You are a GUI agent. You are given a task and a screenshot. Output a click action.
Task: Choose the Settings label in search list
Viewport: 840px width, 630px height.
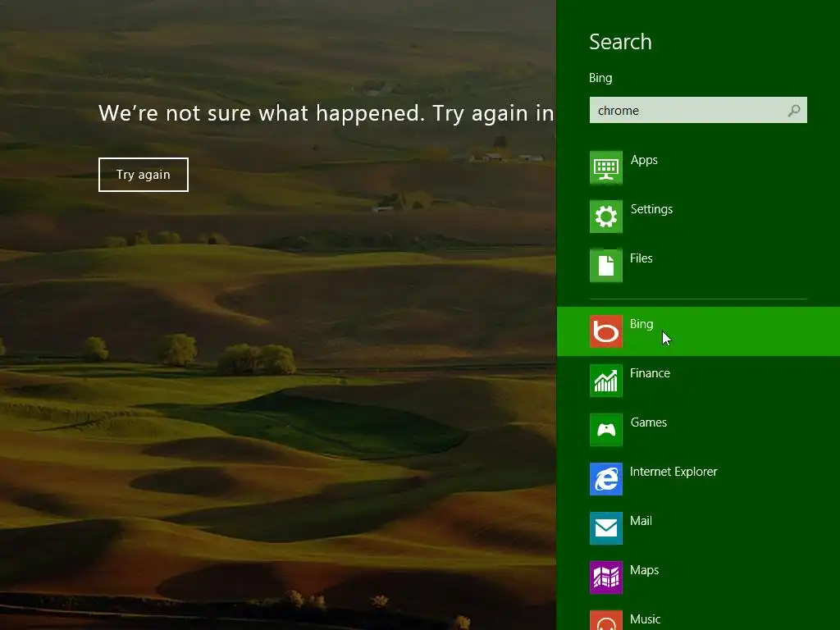[x=651, y=209]
